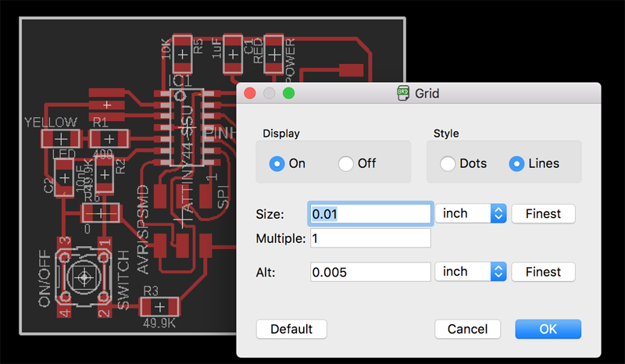This screenshot has height=364, width=625.
Task: Choose the Dots grid style
Action: 448,163
